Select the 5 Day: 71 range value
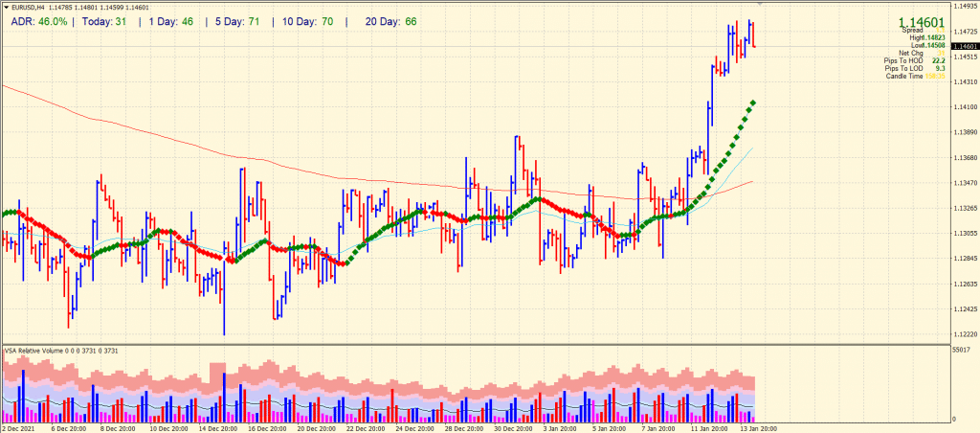Viewport: 980px width, 433px height. tap(237, 22)
